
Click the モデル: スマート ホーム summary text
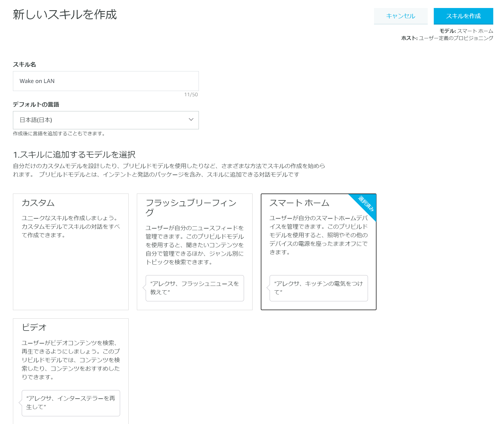466,31
